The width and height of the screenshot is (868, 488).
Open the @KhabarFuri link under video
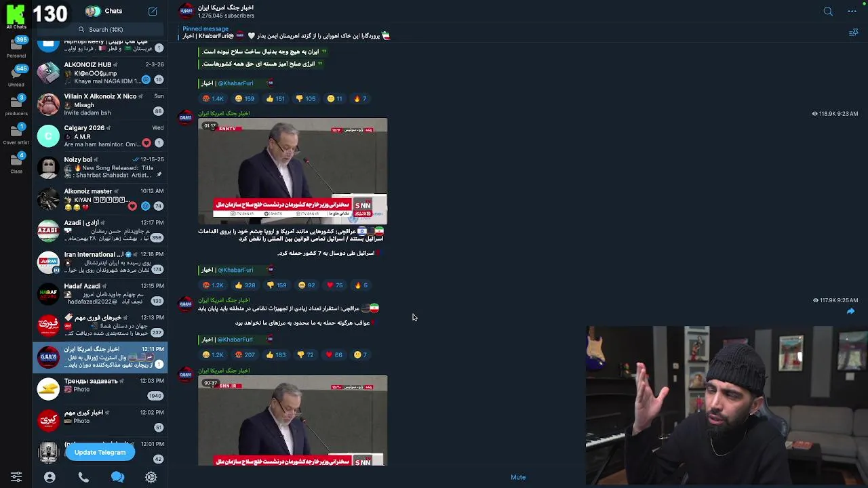[235, 270]
